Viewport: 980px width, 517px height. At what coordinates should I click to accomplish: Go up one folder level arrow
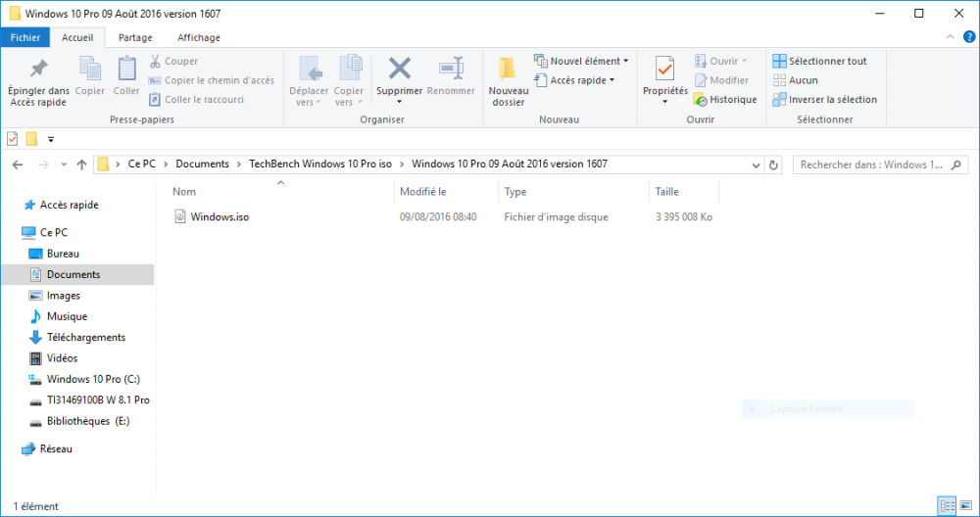pos(81,164)
